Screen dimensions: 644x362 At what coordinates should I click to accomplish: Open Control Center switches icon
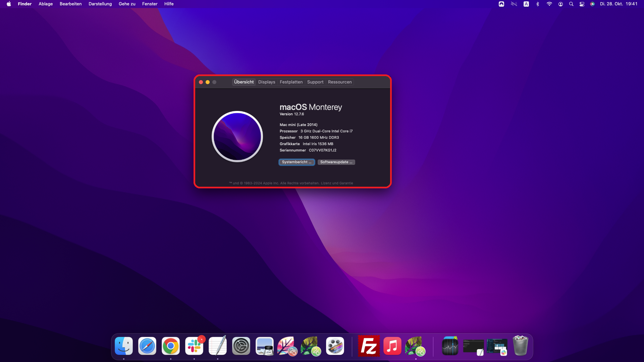(x=582, y=4)
